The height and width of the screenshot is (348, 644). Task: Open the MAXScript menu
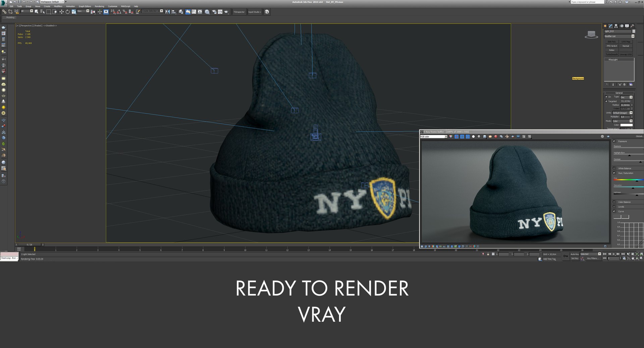tap(125, 6)
